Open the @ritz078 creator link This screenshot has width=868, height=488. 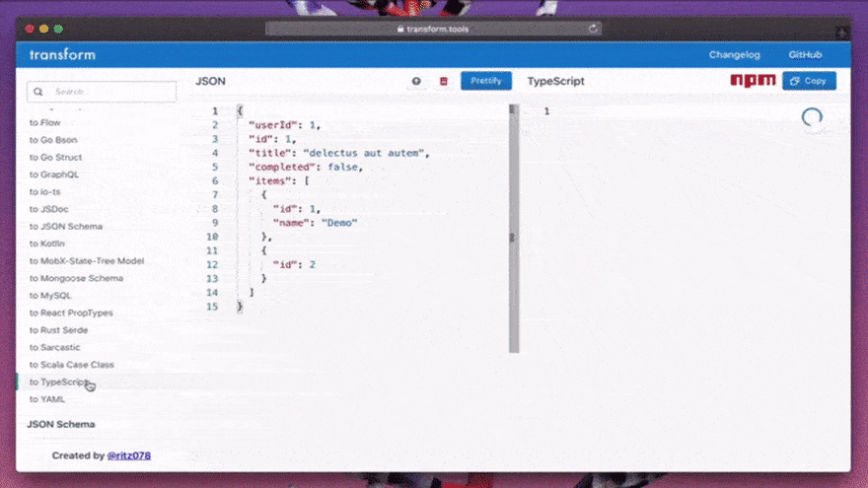click(129, 455)
